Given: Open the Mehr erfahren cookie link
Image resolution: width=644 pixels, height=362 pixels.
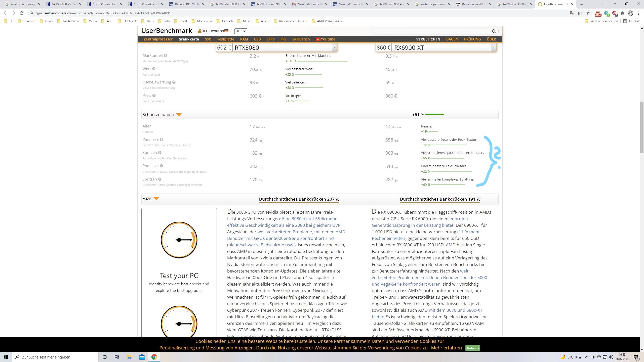Looking at the screenshot, I should tap(446, 348).
